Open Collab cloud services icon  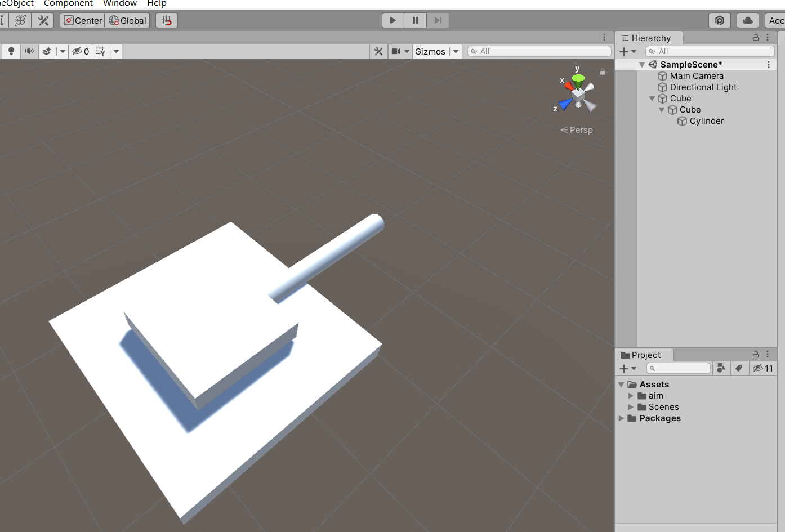pyautogui.click(x=747, y=20)
